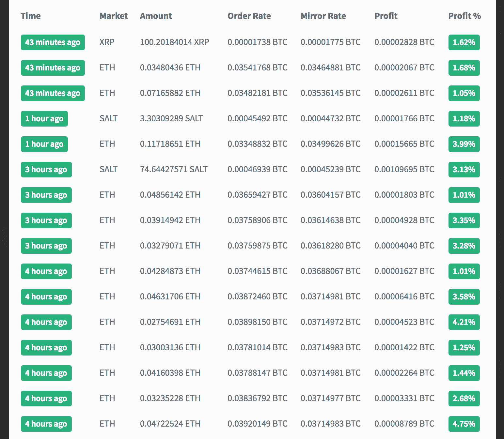The width and height of the screenshot is (504, 439).
Task: Click the 2.68% profit badge
Action: pyautogui.click(x=464, y=399)
